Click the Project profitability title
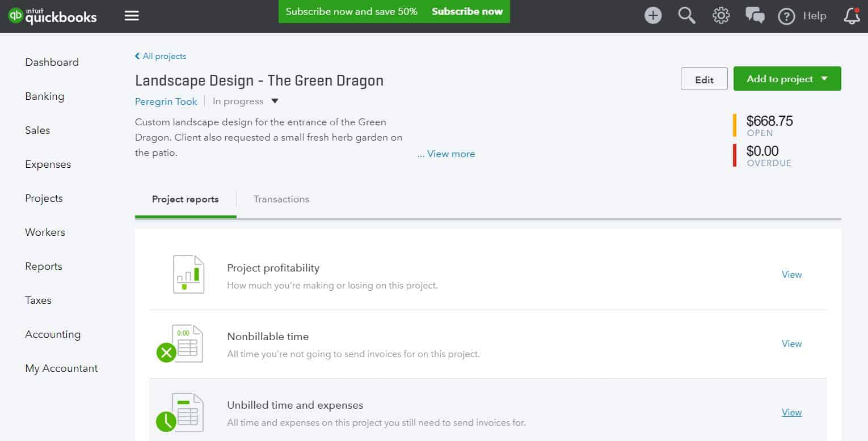The height and width of the screenshot is (441, 868). tap(273, 268)
